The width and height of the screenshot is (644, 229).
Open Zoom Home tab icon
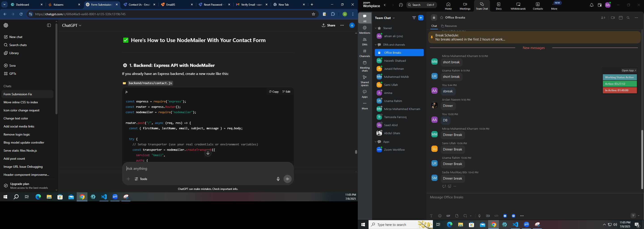coord(448,6)
